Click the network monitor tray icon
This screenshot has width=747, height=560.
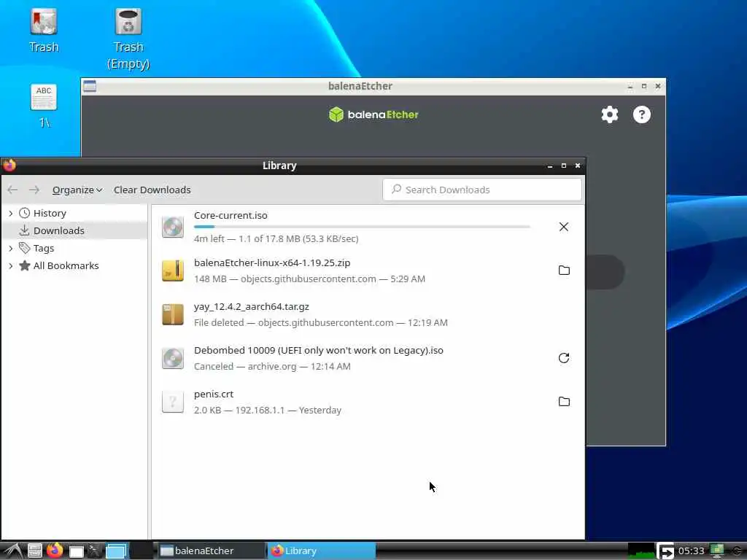click(x=717, y=551)
